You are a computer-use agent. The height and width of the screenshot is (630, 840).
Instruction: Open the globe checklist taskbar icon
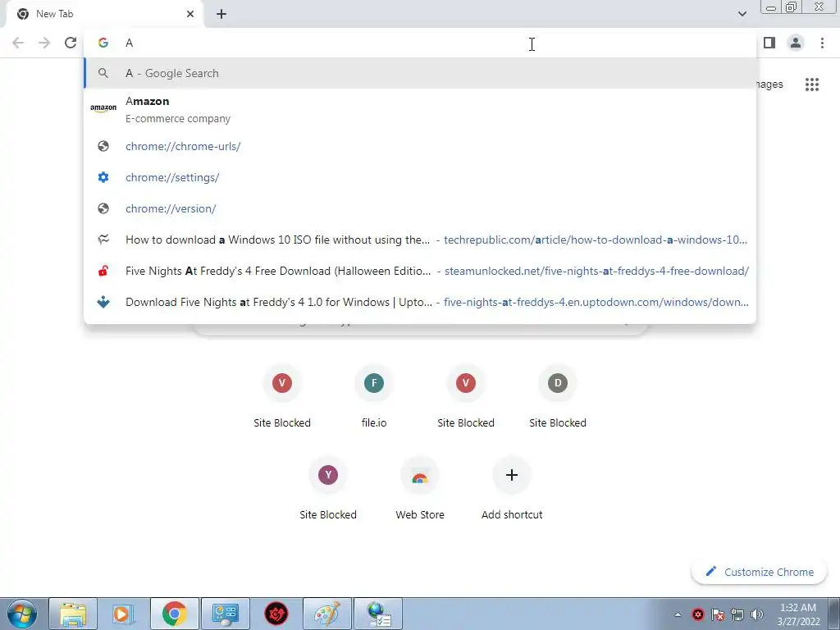click(x=378, y=614)
